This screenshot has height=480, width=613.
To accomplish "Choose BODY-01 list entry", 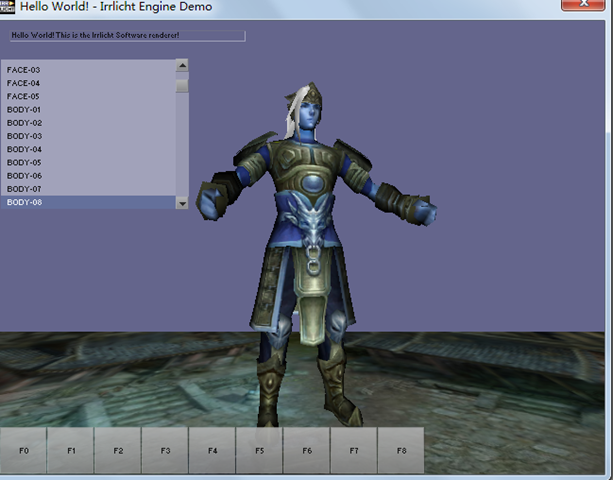I will point(88,110).
